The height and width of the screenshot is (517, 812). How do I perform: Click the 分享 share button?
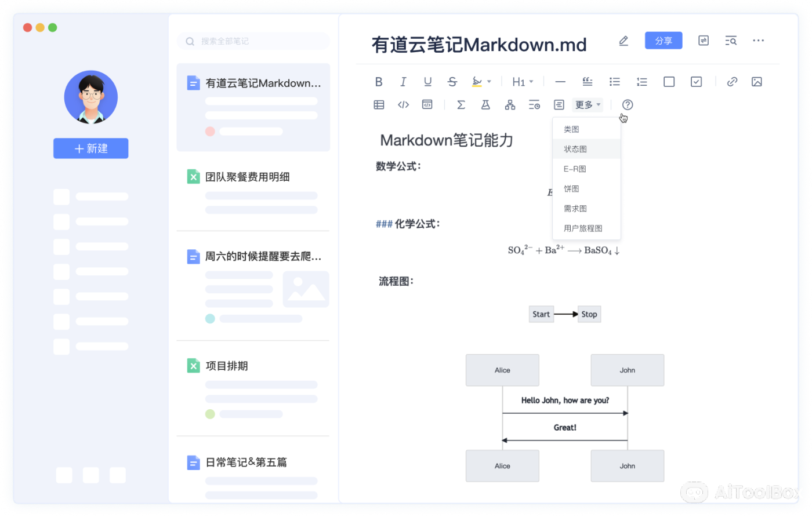[663, 41]
